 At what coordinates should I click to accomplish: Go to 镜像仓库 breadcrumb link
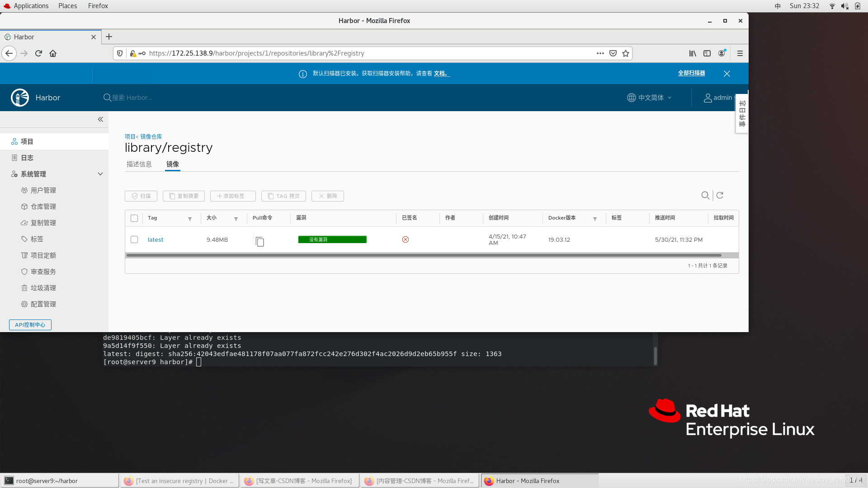(151, 136)
